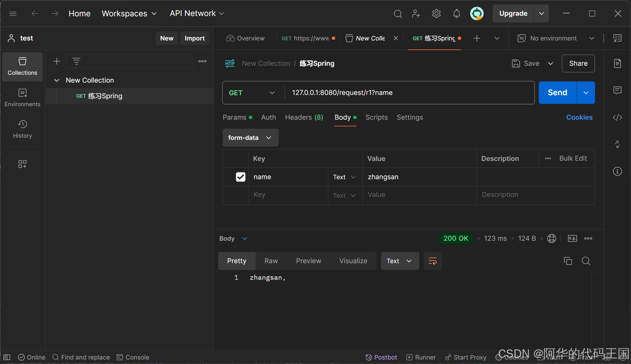Switch to the Headers tab

[x=304, y=117]
